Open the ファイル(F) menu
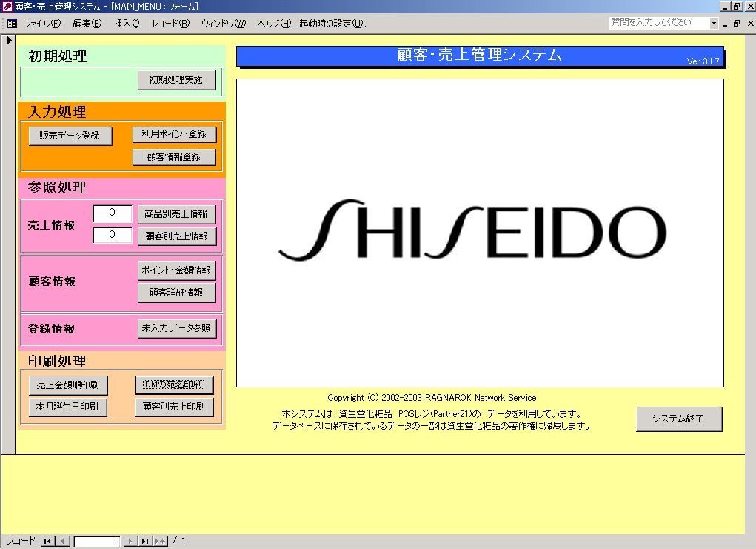Image resolution: width=756 pixels, height=549 pixels. click(x=42, y=23)
